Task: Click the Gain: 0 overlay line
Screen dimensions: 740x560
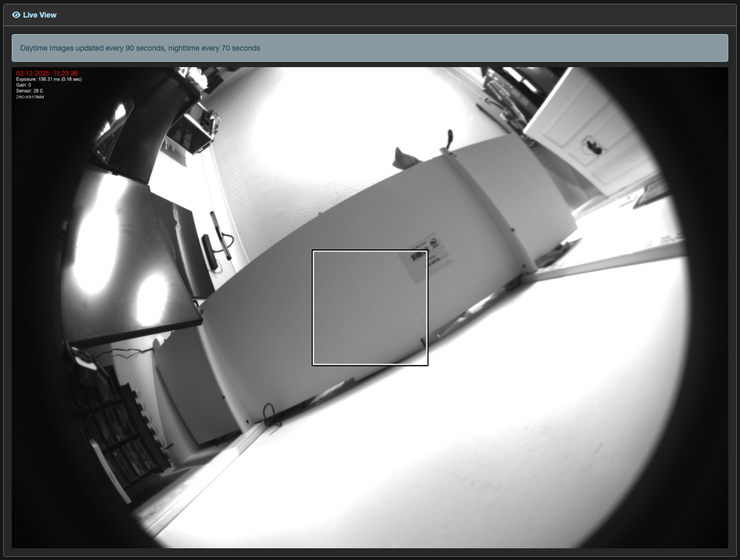Action: pos(23,85)
